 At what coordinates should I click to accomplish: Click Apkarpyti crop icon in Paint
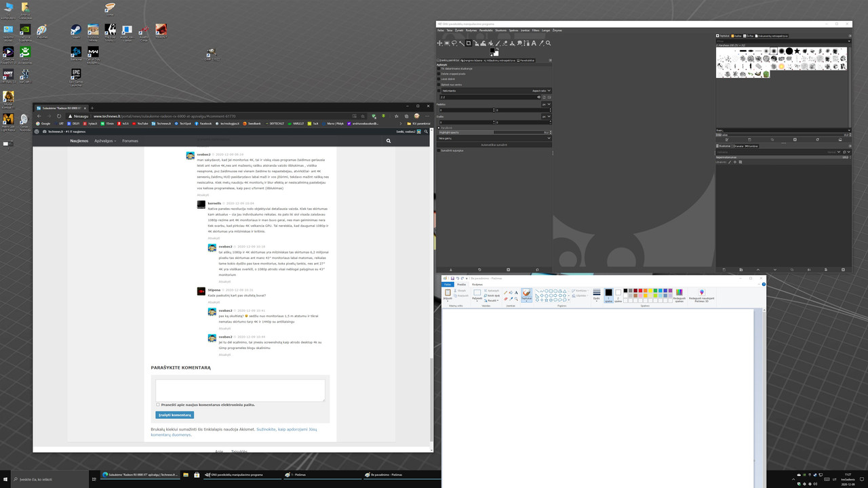[x=491, y=291]
